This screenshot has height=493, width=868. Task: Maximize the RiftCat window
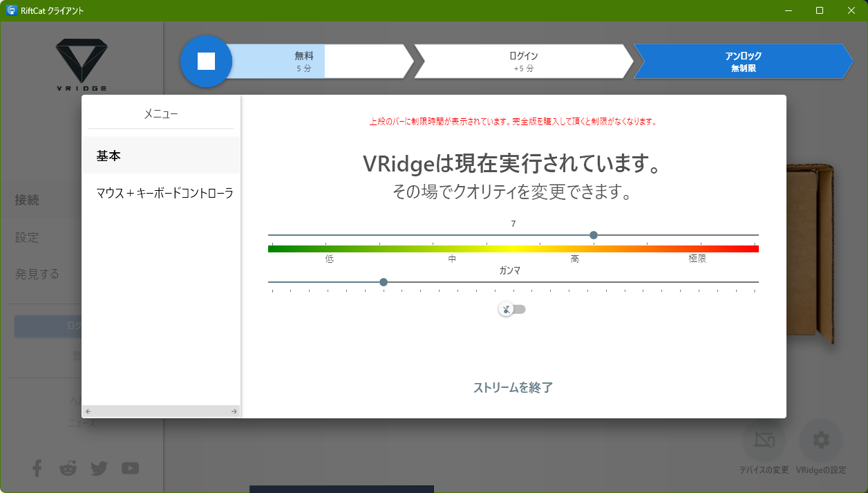pos(820,10)
